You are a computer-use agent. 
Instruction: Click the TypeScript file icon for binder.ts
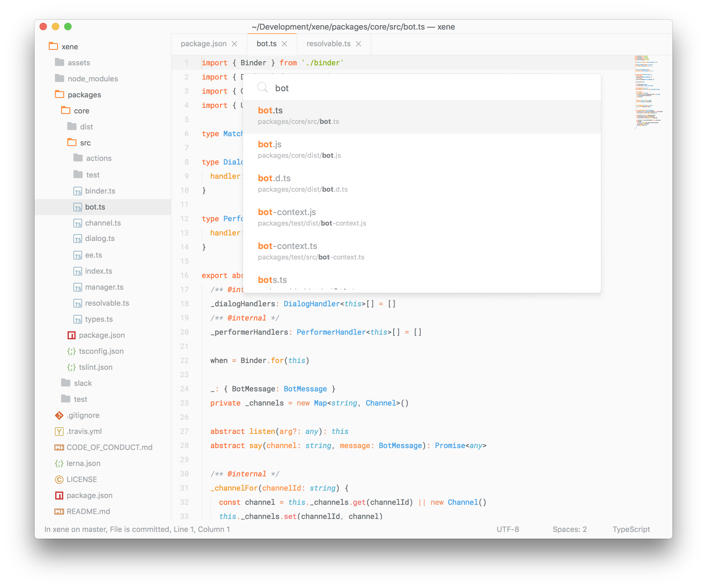click(77, 190)
